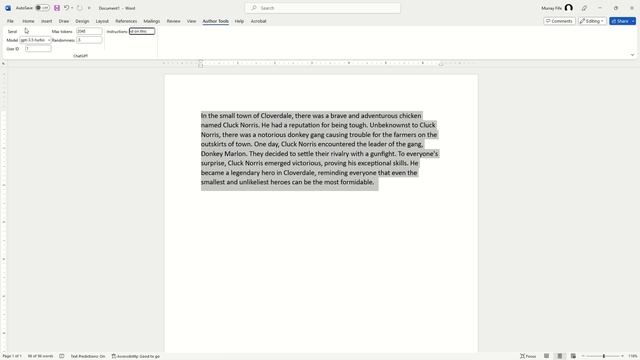This screenshot has width=640, height=360.
Task: Click the Save icon in title bar
Action: [57, 8]
